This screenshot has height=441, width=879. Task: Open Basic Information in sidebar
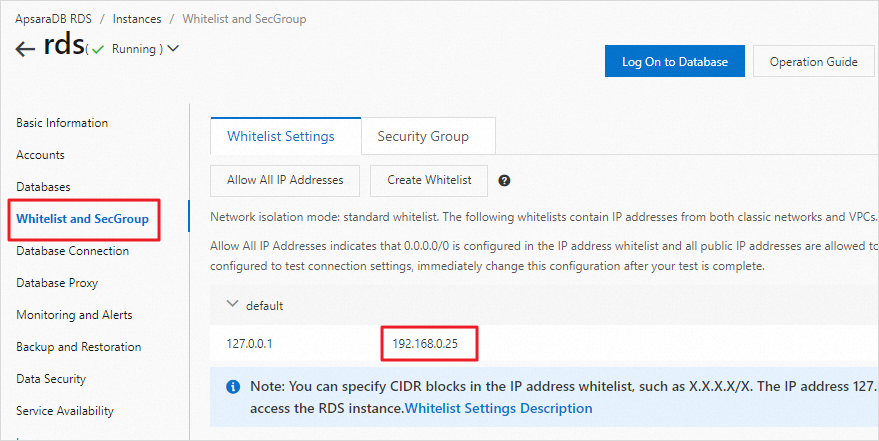(62, 123)
